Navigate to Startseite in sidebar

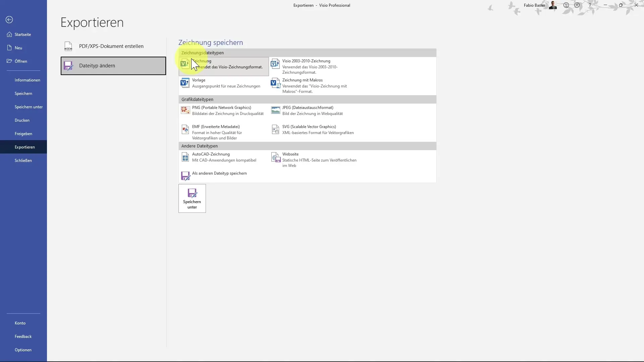(22, 34)
